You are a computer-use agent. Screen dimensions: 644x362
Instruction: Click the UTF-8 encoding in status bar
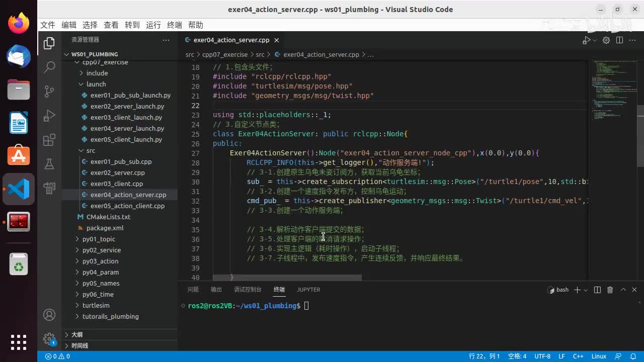click(542, 356)
